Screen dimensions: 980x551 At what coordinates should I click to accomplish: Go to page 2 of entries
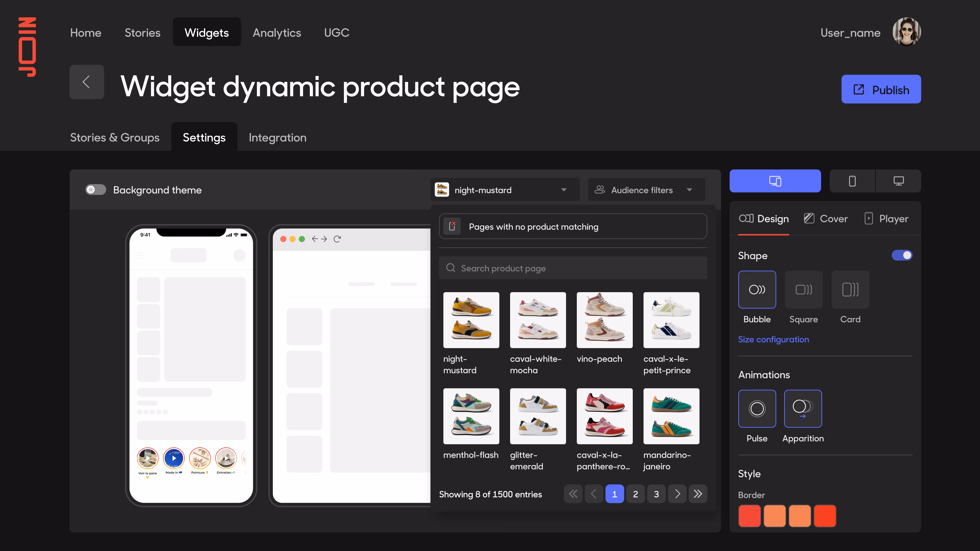pos(635,494)
